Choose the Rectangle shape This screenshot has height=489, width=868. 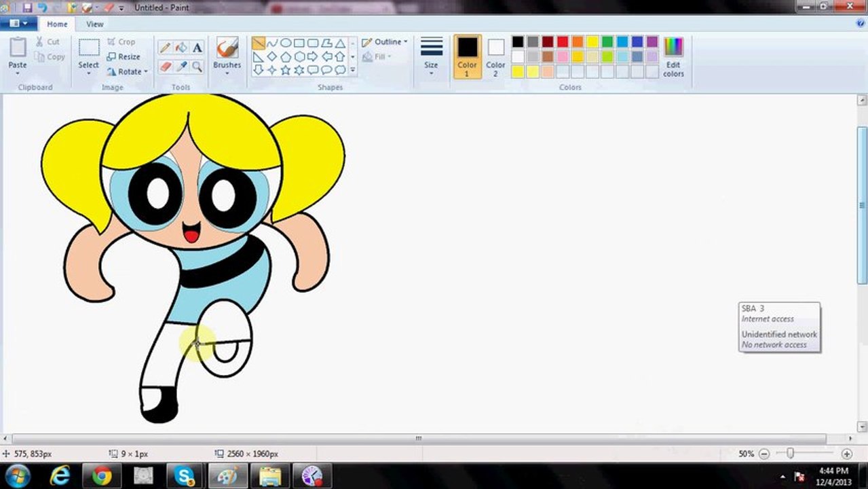coord(299,43)
